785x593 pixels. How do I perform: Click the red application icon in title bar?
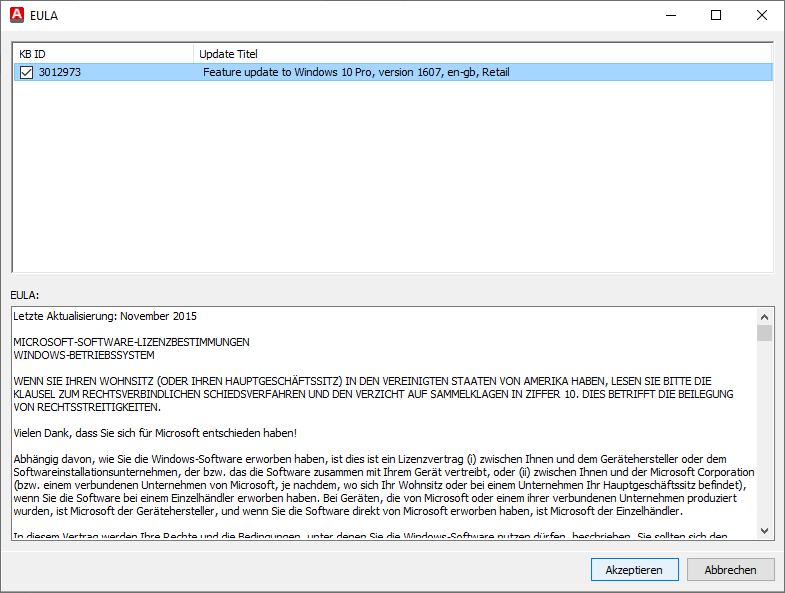(x=15, y=15)
